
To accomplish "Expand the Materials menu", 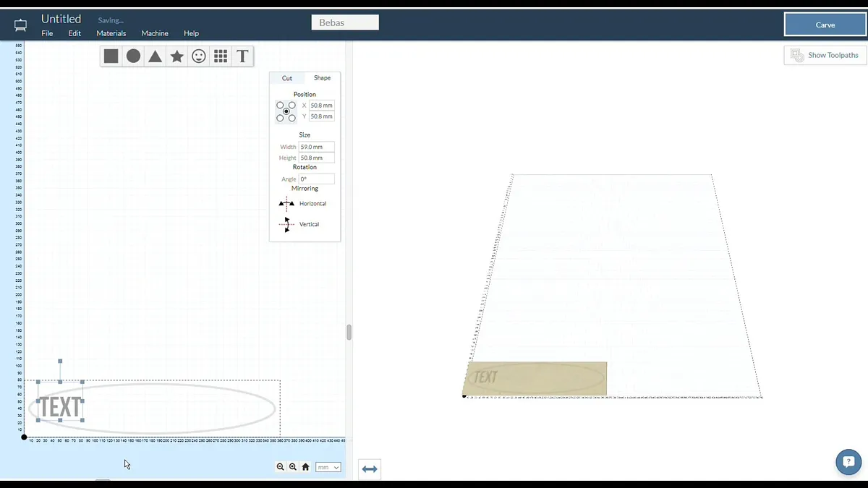I will (x=111, y=33).
